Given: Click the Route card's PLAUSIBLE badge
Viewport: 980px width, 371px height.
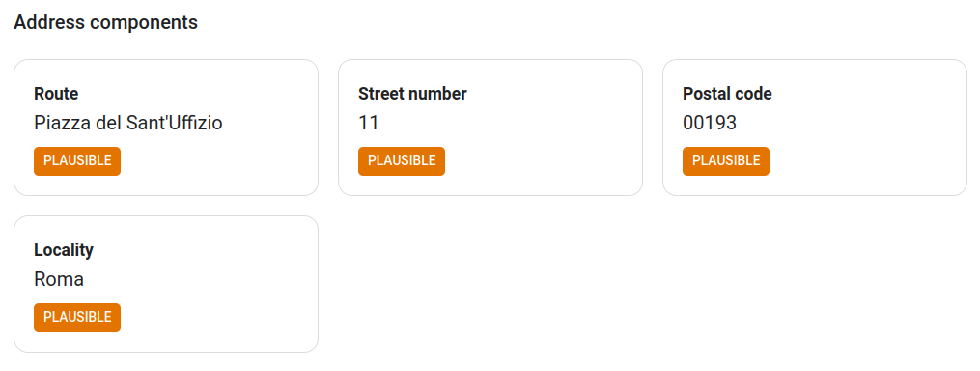Looking at the screenshot, I should coord(77,160).
